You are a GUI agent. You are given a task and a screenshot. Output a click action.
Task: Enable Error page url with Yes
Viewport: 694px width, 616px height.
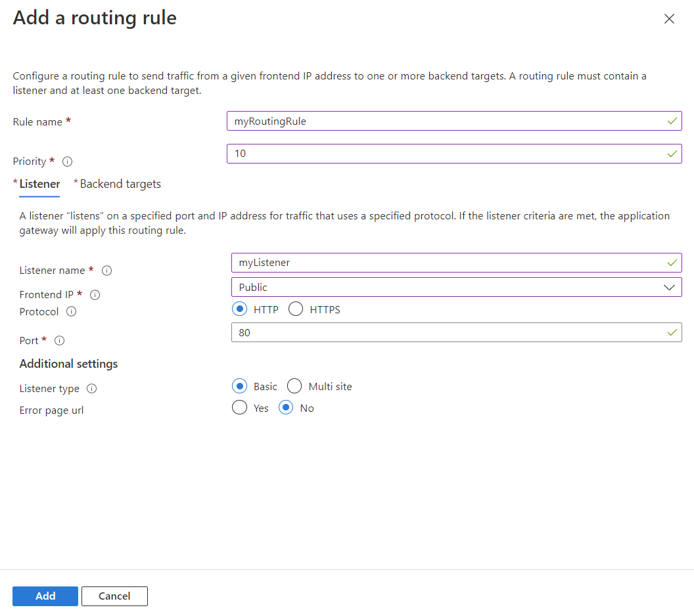point(240,408)
